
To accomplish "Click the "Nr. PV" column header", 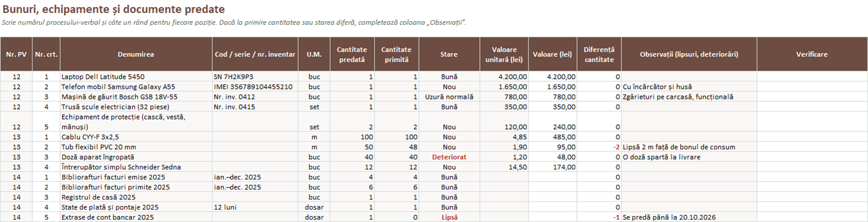I will coord(17,54).
